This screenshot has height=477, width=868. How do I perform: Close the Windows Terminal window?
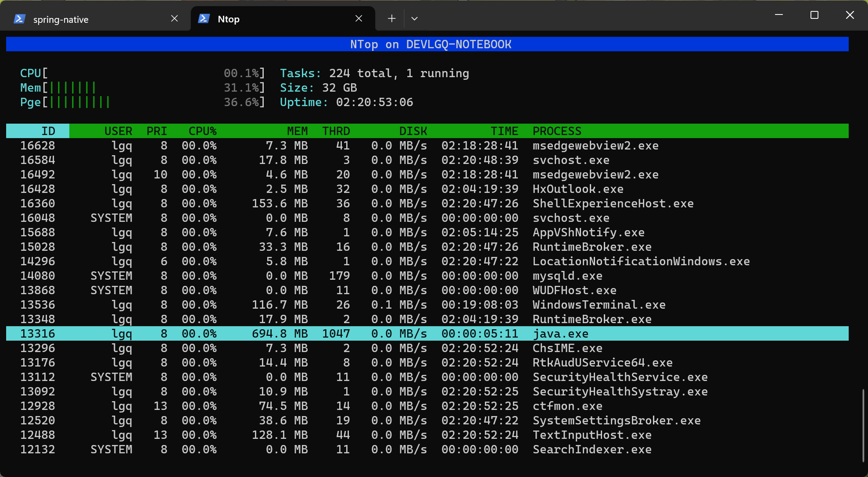point(850,15)
